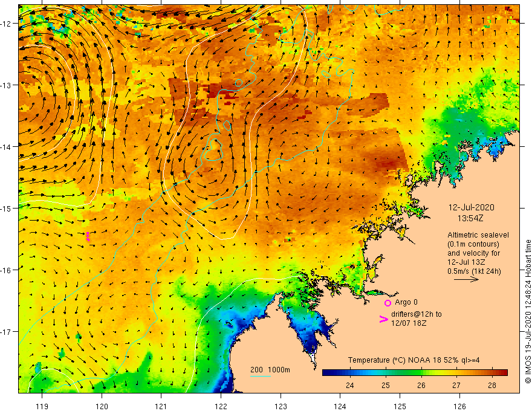This screenshot has height=411, width=532.
Task: Click the 12-Jul-2020 date label
Action: (x=472, y=207)
